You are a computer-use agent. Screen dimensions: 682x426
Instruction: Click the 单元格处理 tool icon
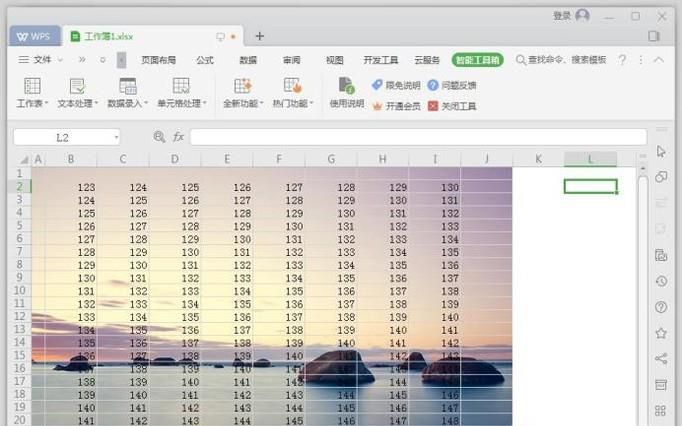[181, 86]
